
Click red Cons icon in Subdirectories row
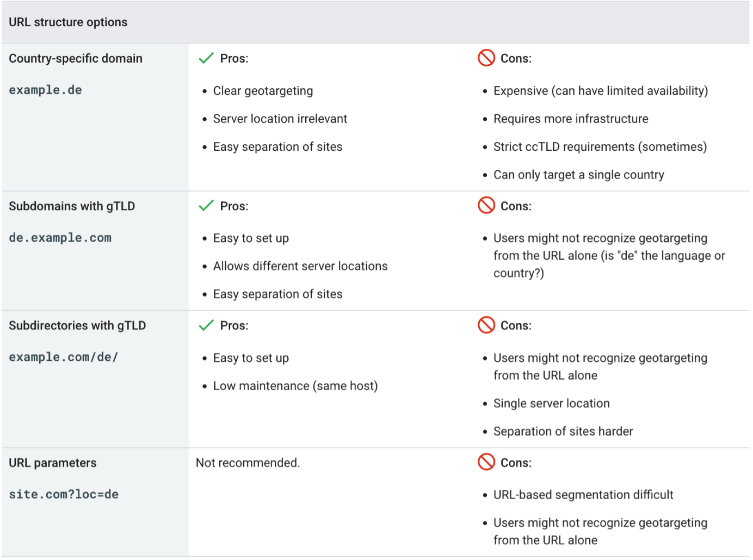point(486,325)
